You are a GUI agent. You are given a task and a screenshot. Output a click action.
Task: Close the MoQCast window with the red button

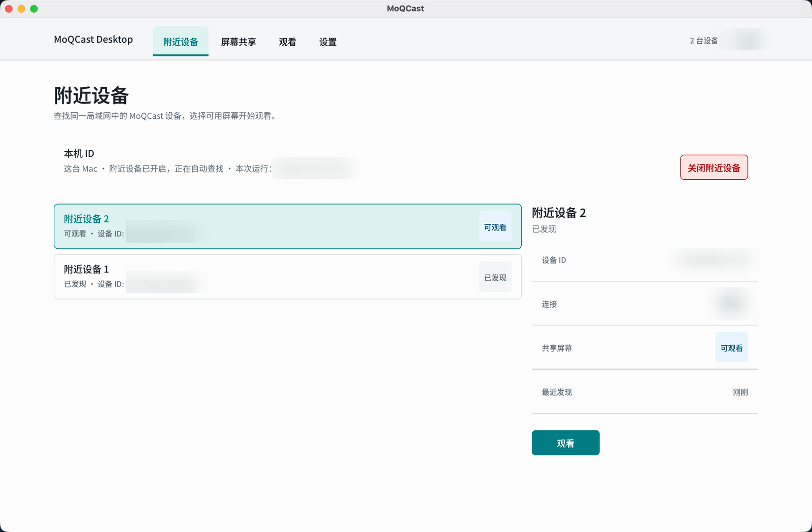9,9
